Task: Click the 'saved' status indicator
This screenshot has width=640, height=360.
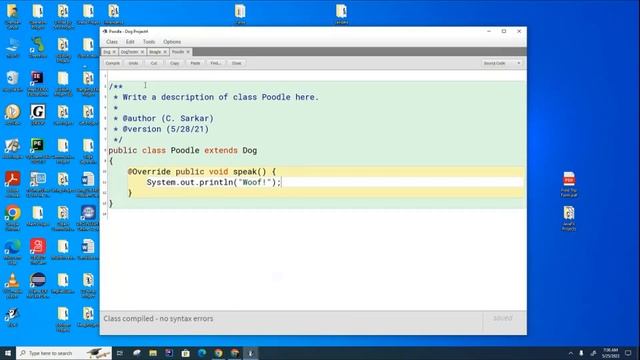Action: pos(502,318)
